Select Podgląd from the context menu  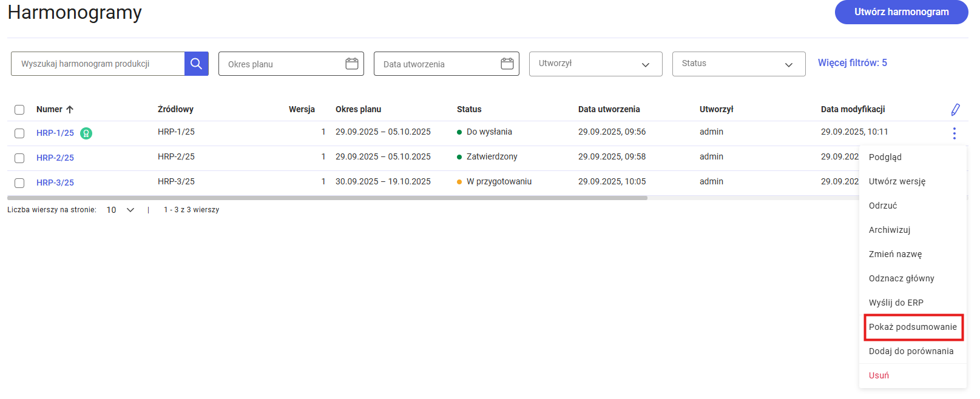(913, 157)
